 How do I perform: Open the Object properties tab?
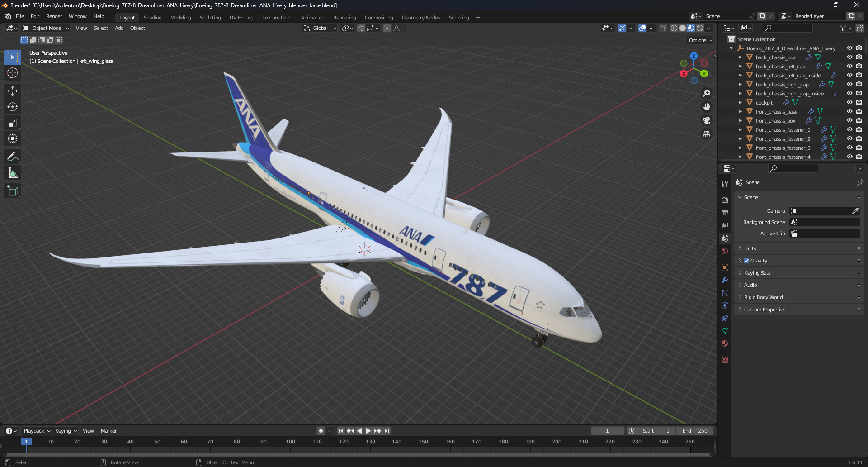[x=725, y=267]
